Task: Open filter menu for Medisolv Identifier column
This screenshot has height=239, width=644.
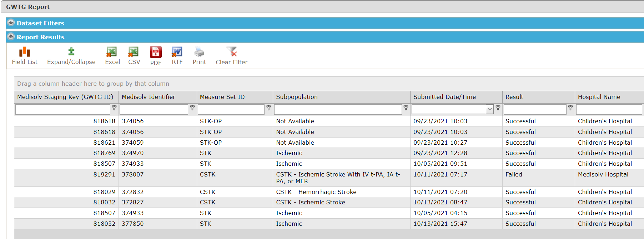Action: coord(192,108)
